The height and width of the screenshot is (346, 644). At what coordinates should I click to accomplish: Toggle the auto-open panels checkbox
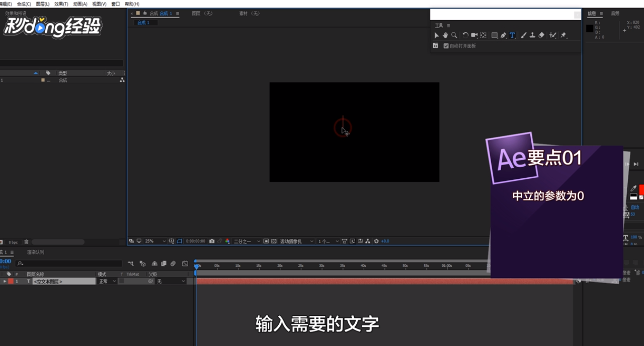click(x=446, y=46)
